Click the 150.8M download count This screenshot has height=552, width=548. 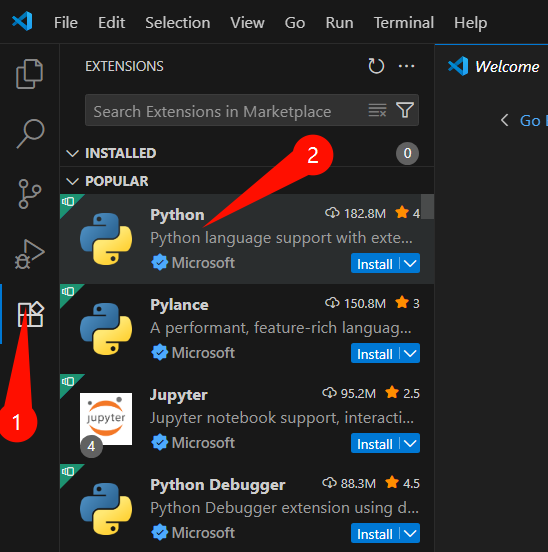(x=365, y=303)
